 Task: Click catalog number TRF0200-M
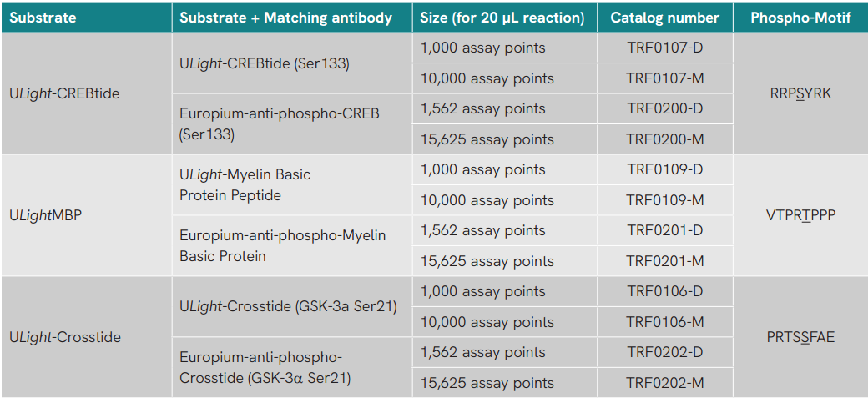[665, 139]
